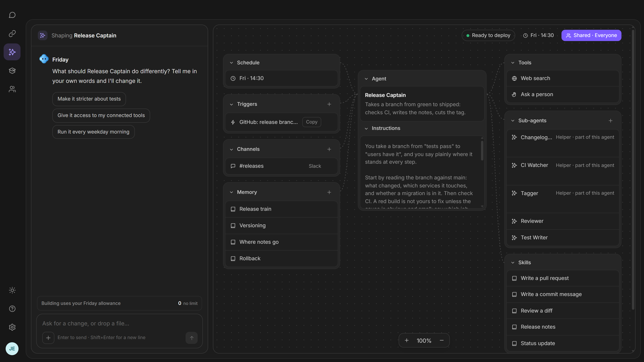Open the settings gear icon
Viewport: 644px width, 362px height.
point(12,327)
